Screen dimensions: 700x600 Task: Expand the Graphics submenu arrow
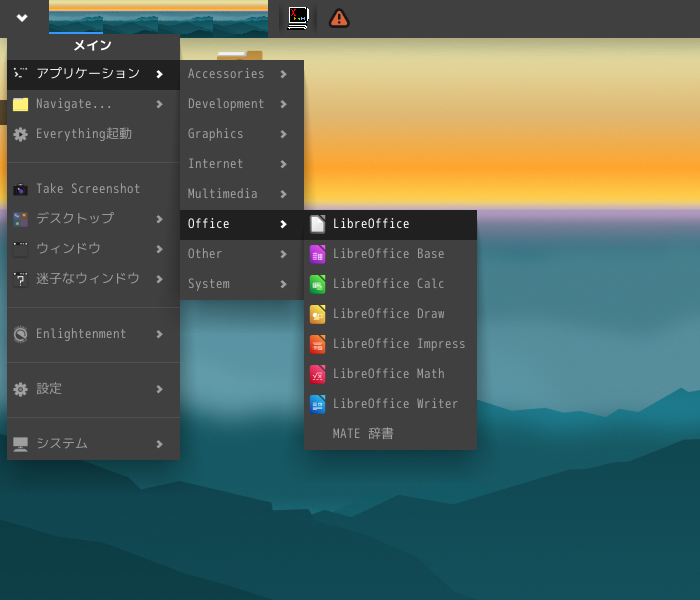coord(283,134)
